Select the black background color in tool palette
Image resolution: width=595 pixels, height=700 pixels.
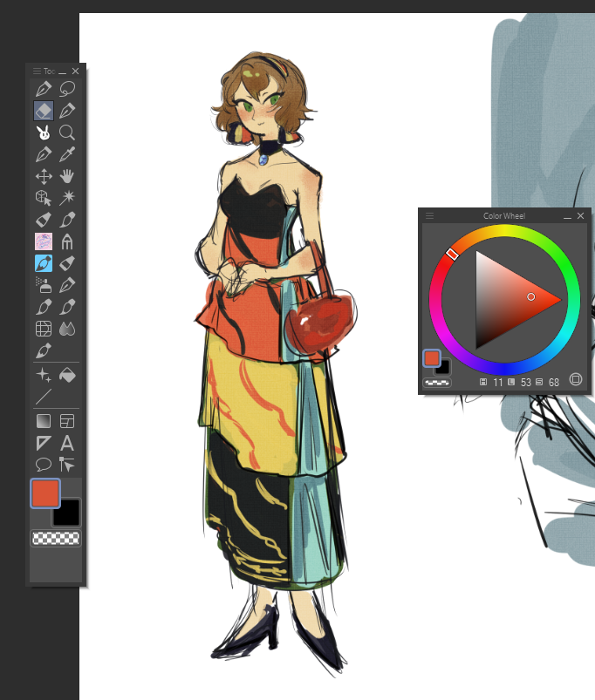[67, 513]
